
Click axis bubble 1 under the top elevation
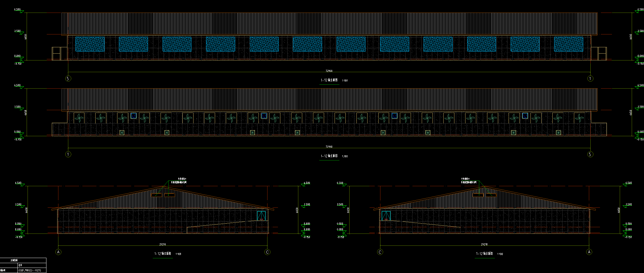pos(590,78)
